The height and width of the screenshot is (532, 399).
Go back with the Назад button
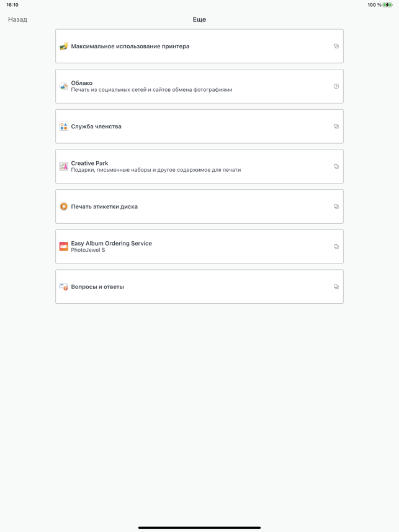17,19
